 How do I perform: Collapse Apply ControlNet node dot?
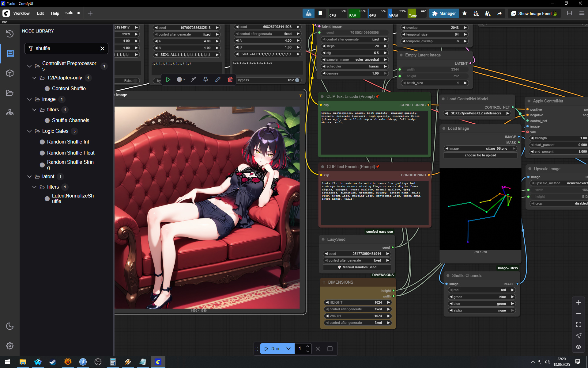(529, 101)
